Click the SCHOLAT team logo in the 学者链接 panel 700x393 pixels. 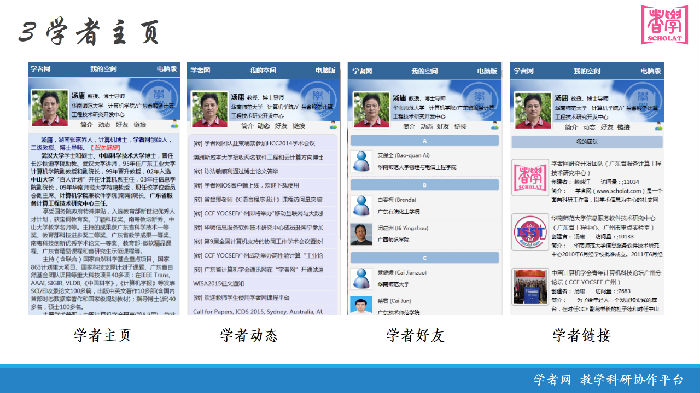[530, 178]
